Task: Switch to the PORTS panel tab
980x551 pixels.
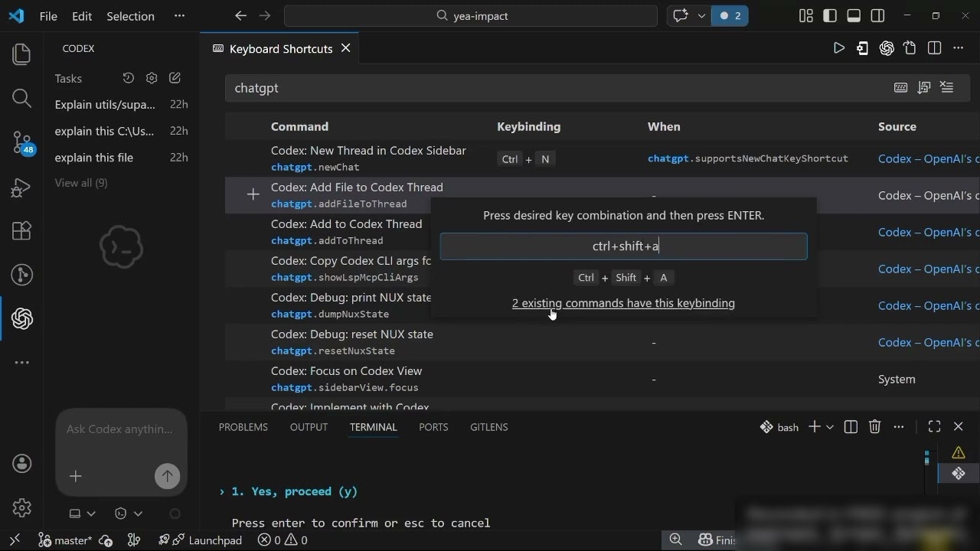Action: click(433, 427)
